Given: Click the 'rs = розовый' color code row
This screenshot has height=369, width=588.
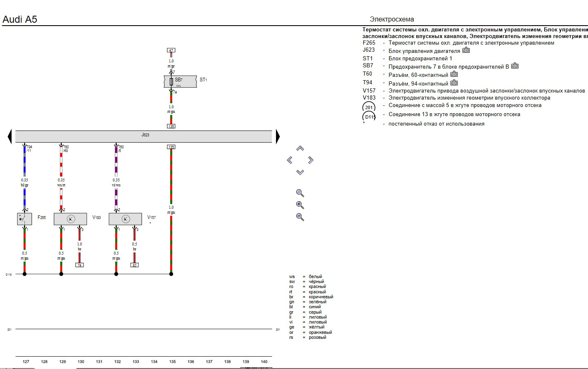Looking at the screenshot, I should click(x=308, y=337).
